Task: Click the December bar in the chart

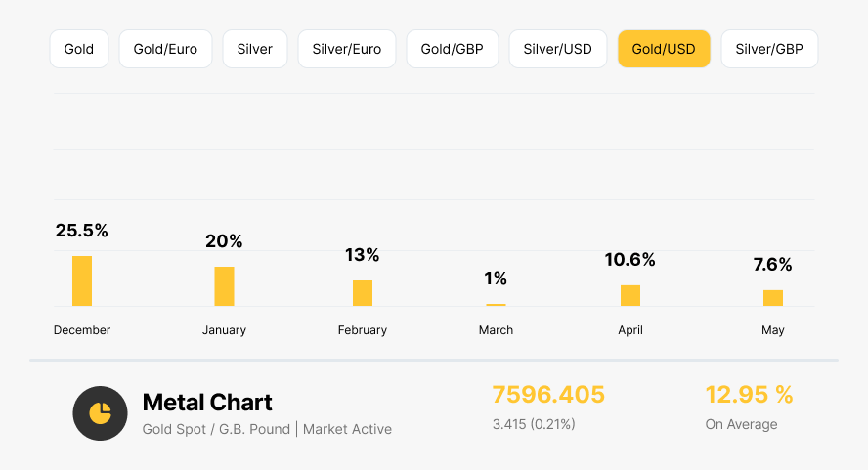Action: click(x=82, y=281)
